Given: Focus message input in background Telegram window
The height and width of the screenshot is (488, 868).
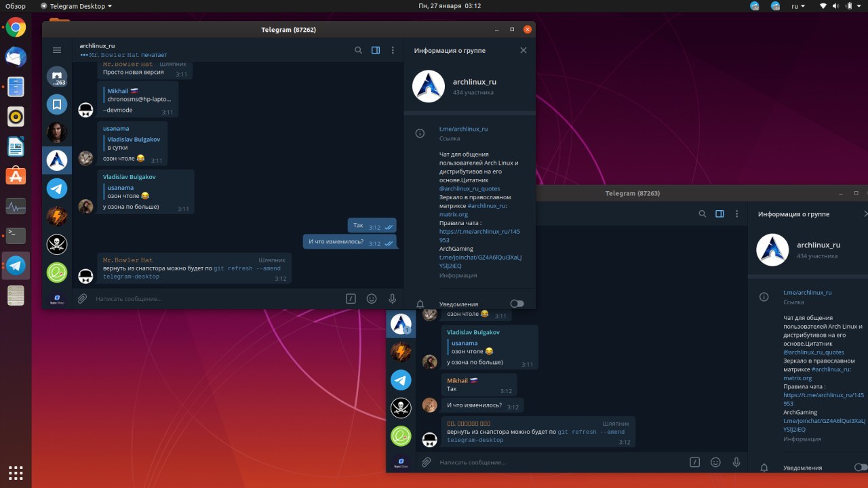Looking at the screenshot, I should [561, 462].
